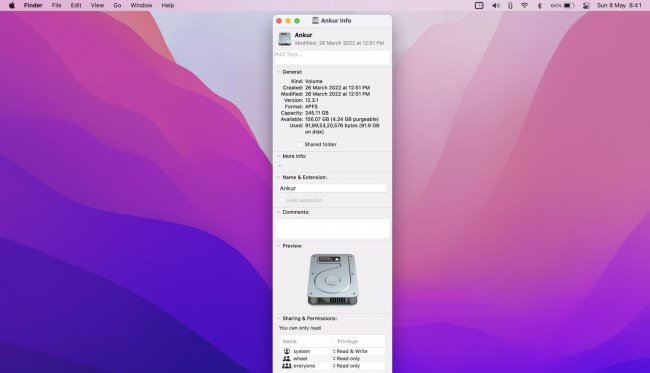Open Control Center from menu bar
Viewport: 650px width, 373px height.
[x=586, y=5]
